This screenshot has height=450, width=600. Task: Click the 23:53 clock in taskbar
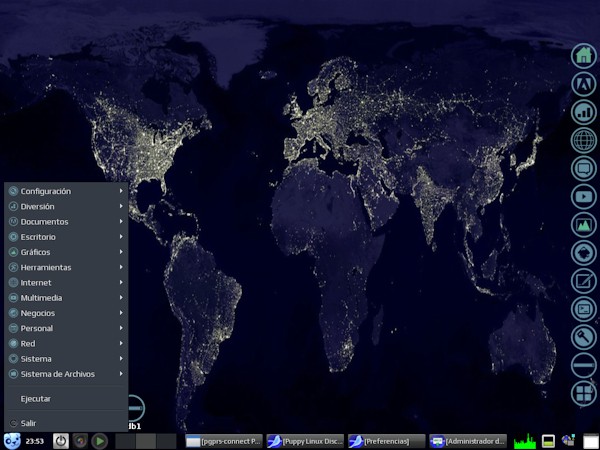pyautogui.click(x=35, y=441)
